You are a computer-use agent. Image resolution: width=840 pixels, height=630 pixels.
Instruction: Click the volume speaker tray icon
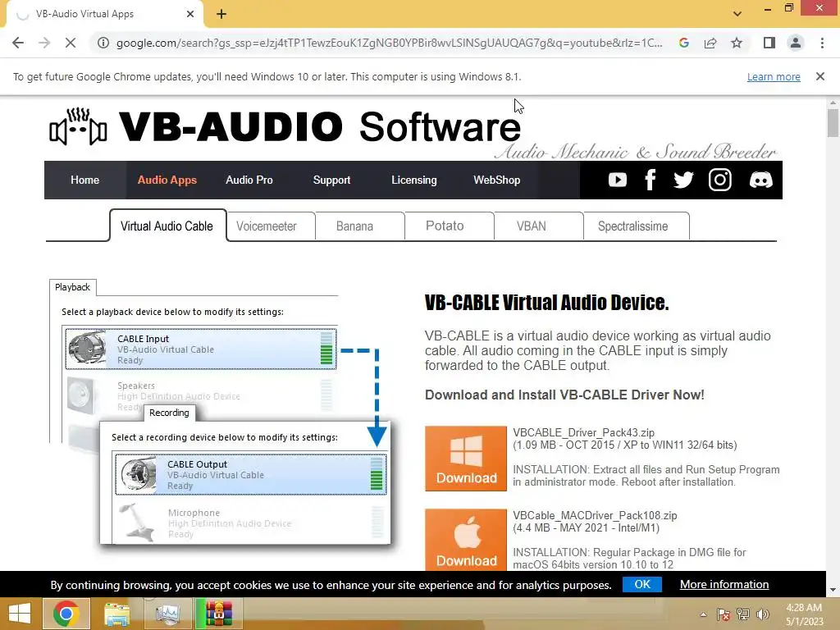click(763, 614)
